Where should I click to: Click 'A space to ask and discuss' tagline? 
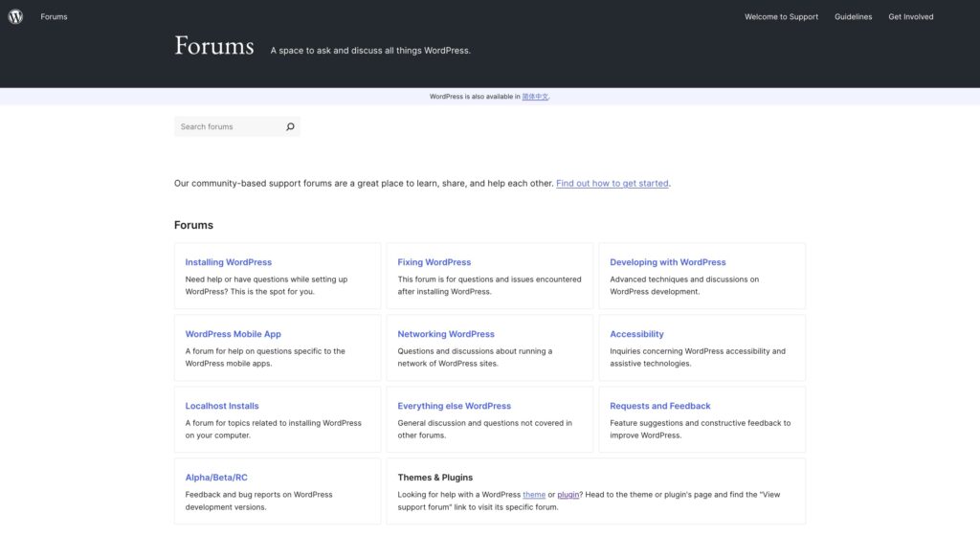click(x=370, y=51)
